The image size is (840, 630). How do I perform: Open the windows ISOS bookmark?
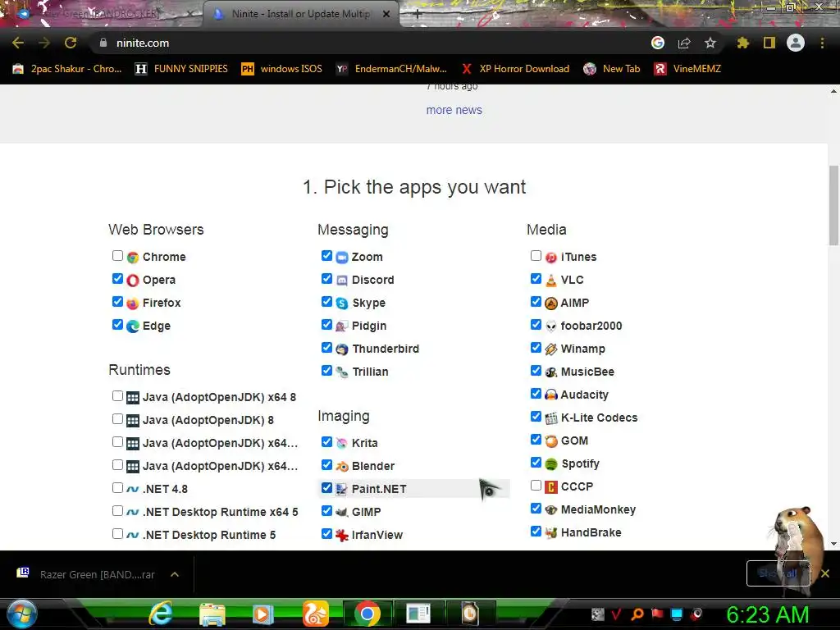282,69
